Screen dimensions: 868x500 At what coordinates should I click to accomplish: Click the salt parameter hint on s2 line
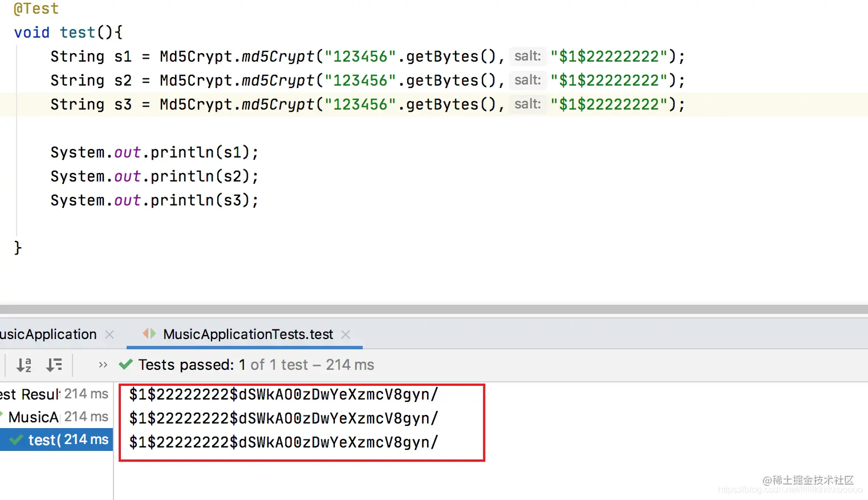tap(528, 80)
